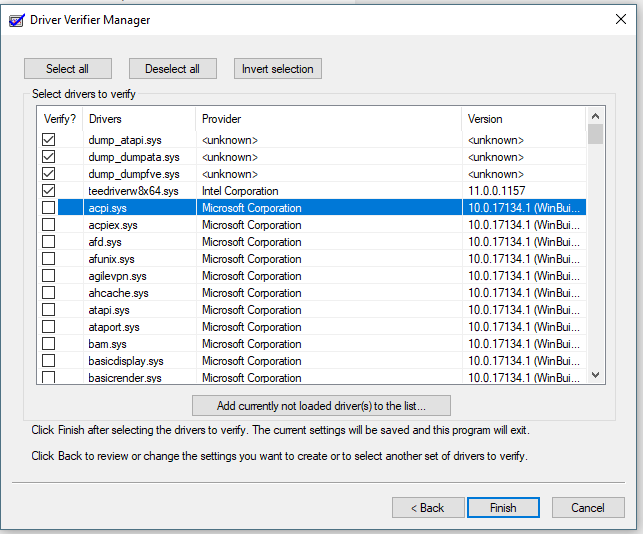Viewport: 643px width, 534px height.
Task: Uncheck the teedriverw8x64.sys verify checkbox
Action: [48, 191]
